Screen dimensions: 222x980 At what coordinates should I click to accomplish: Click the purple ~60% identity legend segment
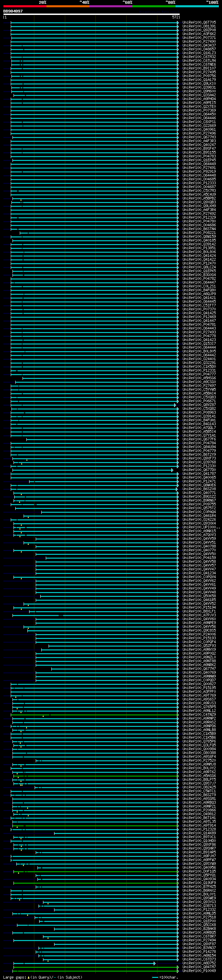pyautogui.click(x=111, y=6)
